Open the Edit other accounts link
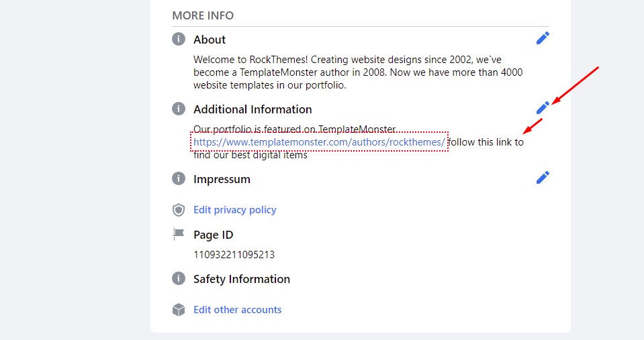 (x=237, y=310)
